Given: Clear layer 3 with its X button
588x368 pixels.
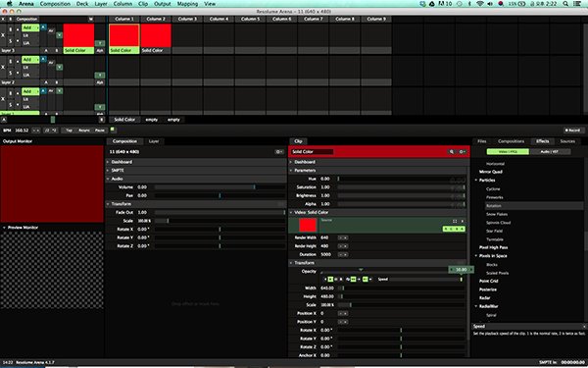Looking at the screenshot, I should point(3,35).
